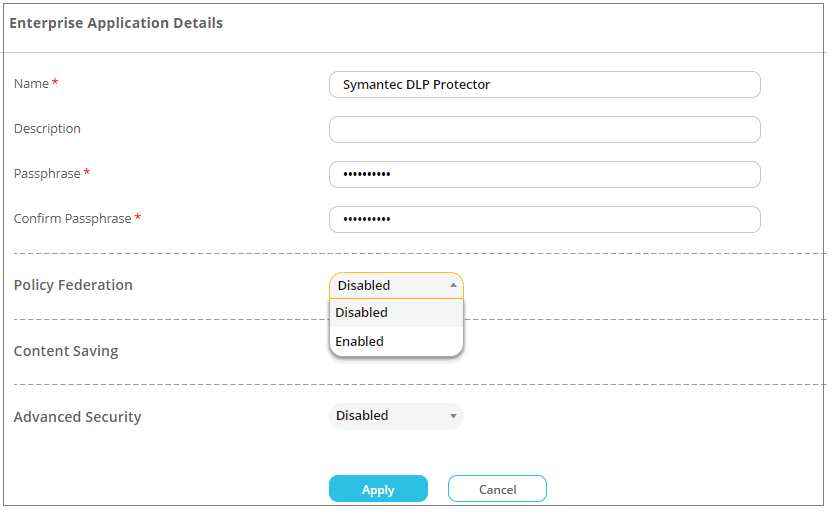Click the Enterprise Application Details heading
Image resolution: width=832 pixels, height=514 pixels.
click(116, 23)
